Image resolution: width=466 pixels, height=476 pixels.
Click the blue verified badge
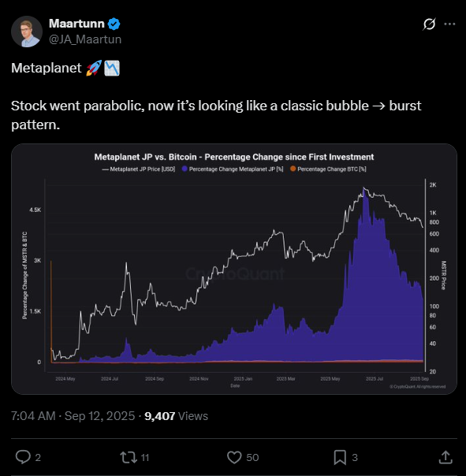(x=114, y=24)
